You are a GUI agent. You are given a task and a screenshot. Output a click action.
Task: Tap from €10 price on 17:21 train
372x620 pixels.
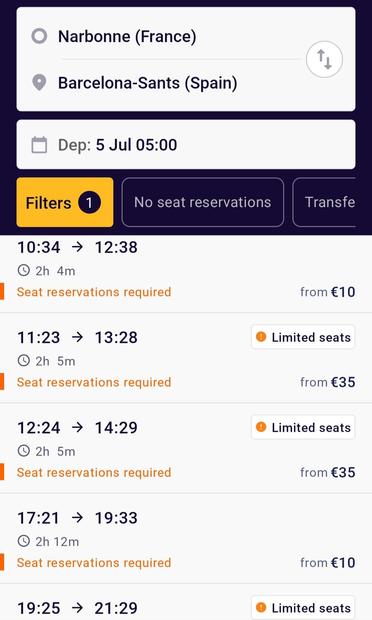pyautogui.click(x=328, y=562)
